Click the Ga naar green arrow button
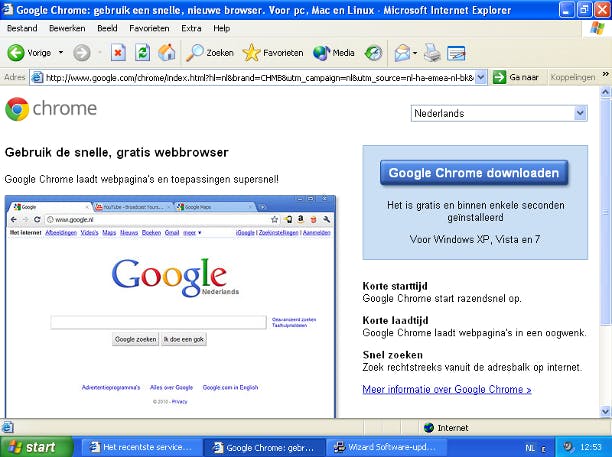Screen dimensions: 612x457 [499, 77]
